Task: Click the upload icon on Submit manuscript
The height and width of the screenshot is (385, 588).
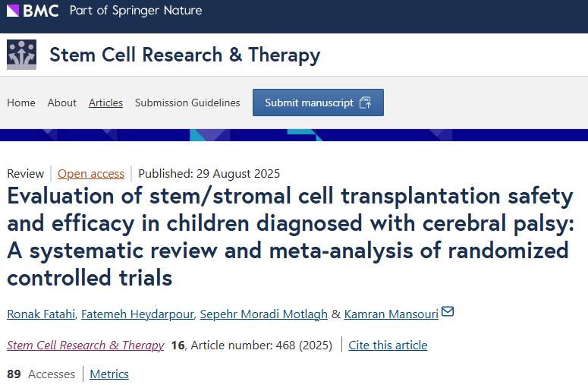Action: 366,103
